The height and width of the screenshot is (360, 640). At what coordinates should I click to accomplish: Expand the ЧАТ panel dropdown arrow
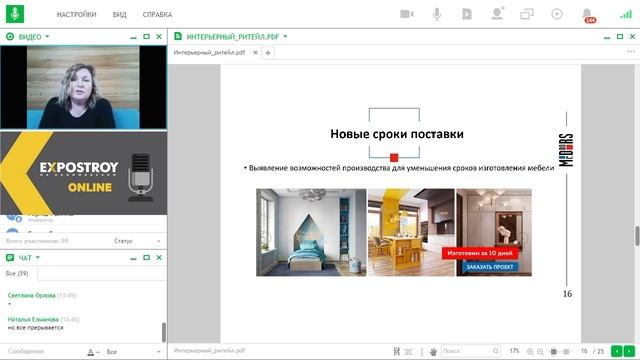point(38,258)
